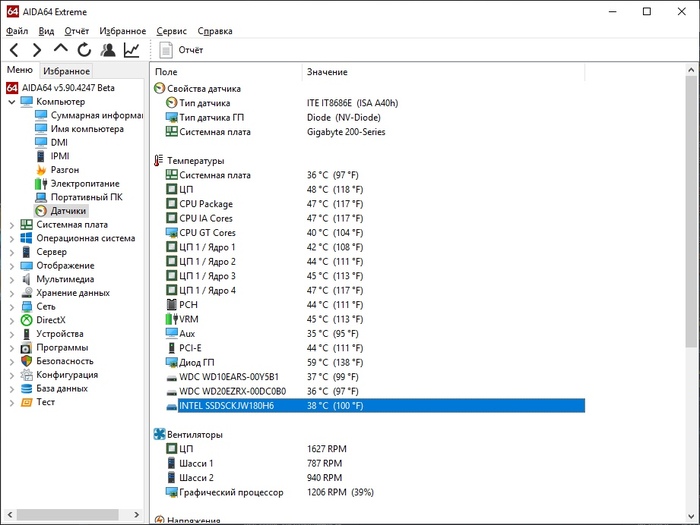Screen dimensions: 700x525
Task: Select Разгон item in the tree
Action: [x=65, y=170]
